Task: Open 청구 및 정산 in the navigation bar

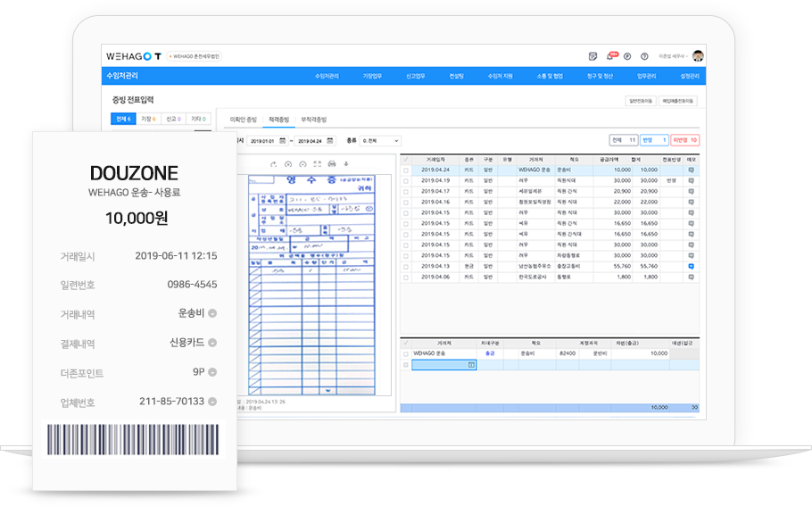Action: click(600, 76)
